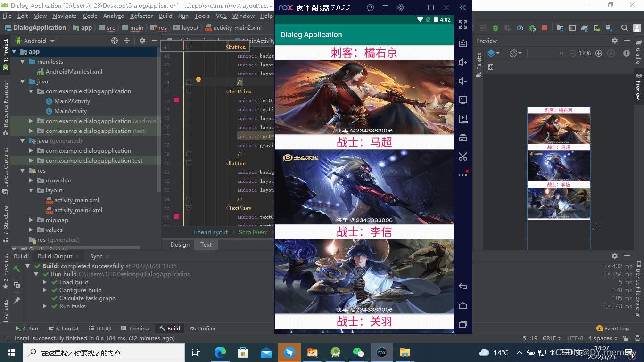The width and height of the screenshot is (644, 362).
Task: Click the green Debug bug icon
Action: coord(495,28)
